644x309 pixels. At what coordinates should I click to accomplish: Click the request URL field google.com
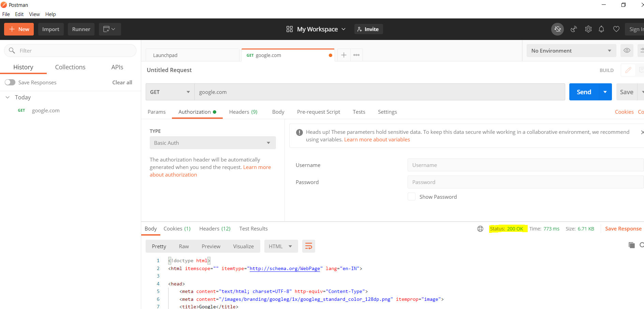tap(380, 92)
